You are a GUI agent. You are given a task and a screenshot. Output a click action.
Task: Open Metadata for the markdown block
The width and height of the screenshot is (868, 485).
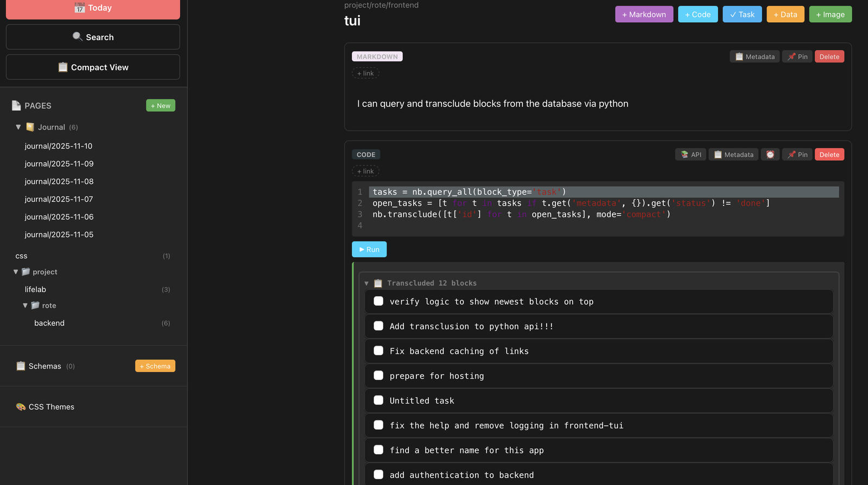click(755, 56)
